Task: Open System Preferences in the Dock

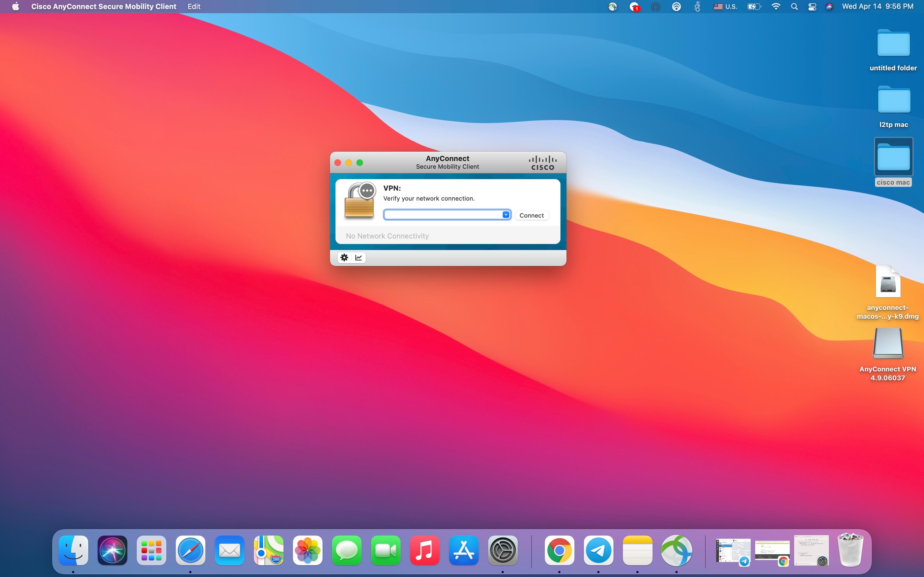Action: [x=502, y=550]
